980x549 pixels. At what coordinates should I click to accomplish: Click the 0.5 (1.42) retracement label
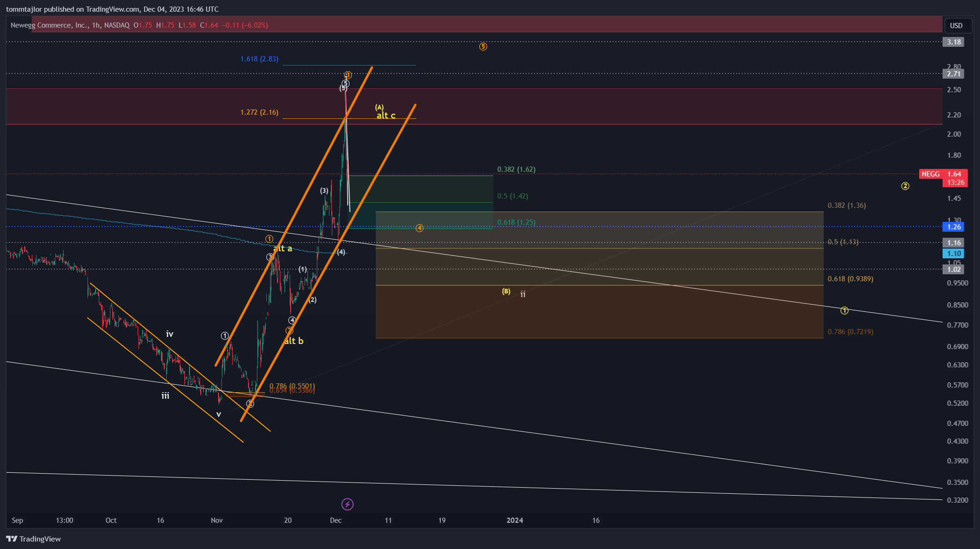[x=512, y=196]
